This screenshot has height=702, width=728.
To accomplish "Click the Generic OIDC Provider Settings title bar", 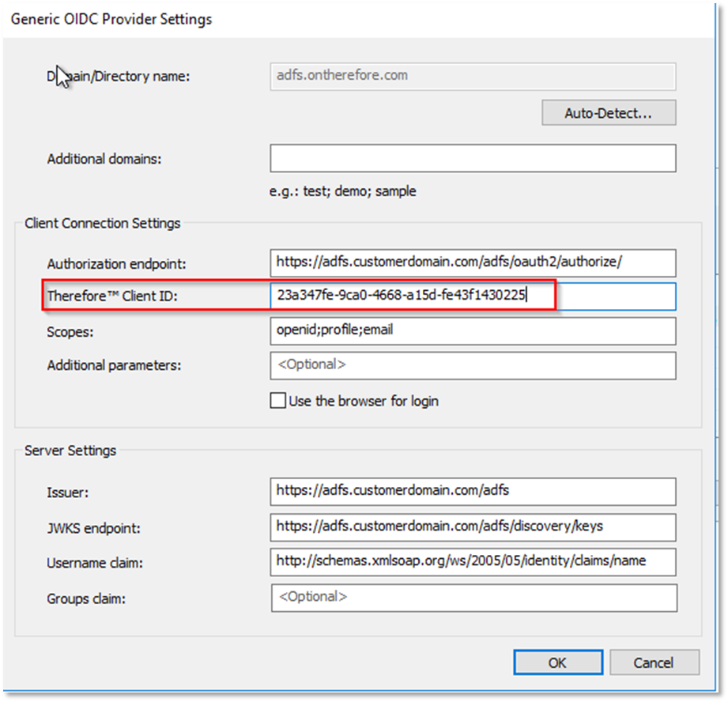I will 111,18.
